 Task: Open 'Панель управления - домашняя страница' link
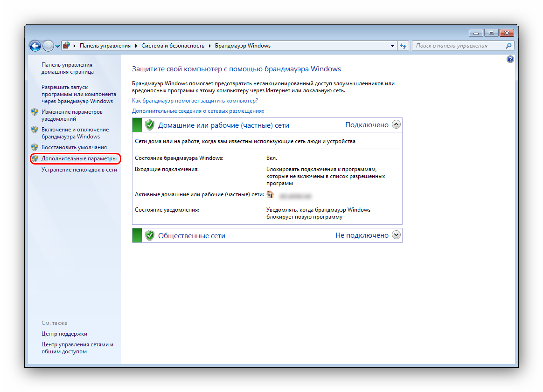tap(69, 68)
